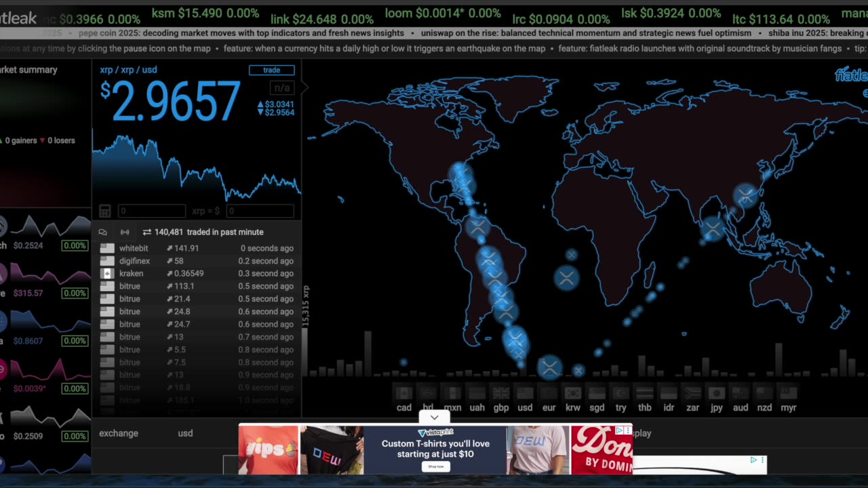The height and width of the screenshot is (488, 868).
Task: Toggle the zar currency flag
Action: pos(692,393)
